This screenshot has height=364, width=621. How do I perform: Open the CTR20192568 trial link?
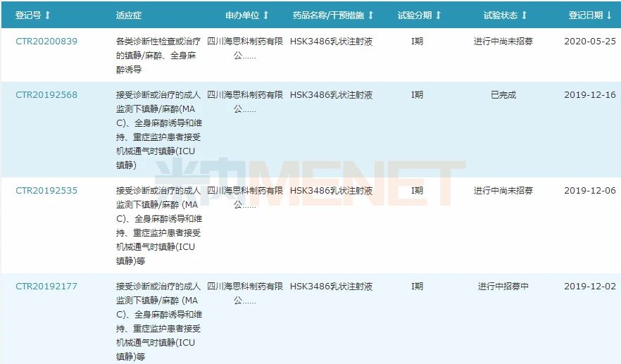pyautogui.click(x=46, y=95)
